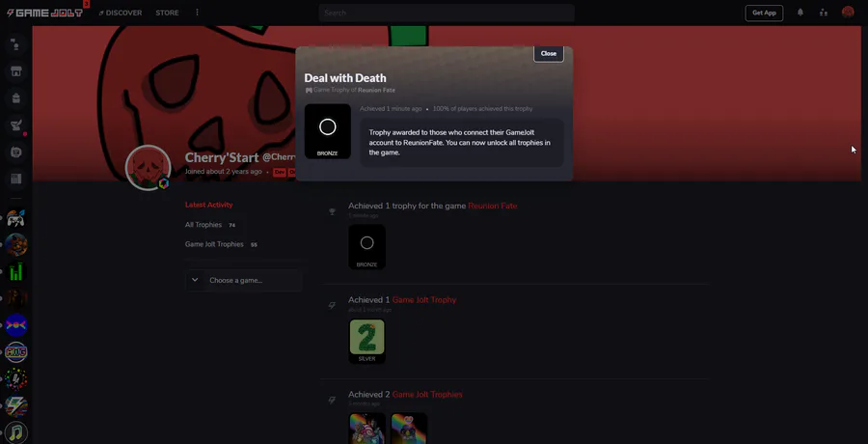Click the 'Achieved 1 minute ago' text in dialog

pyautogui.click(x=391, y=109)
